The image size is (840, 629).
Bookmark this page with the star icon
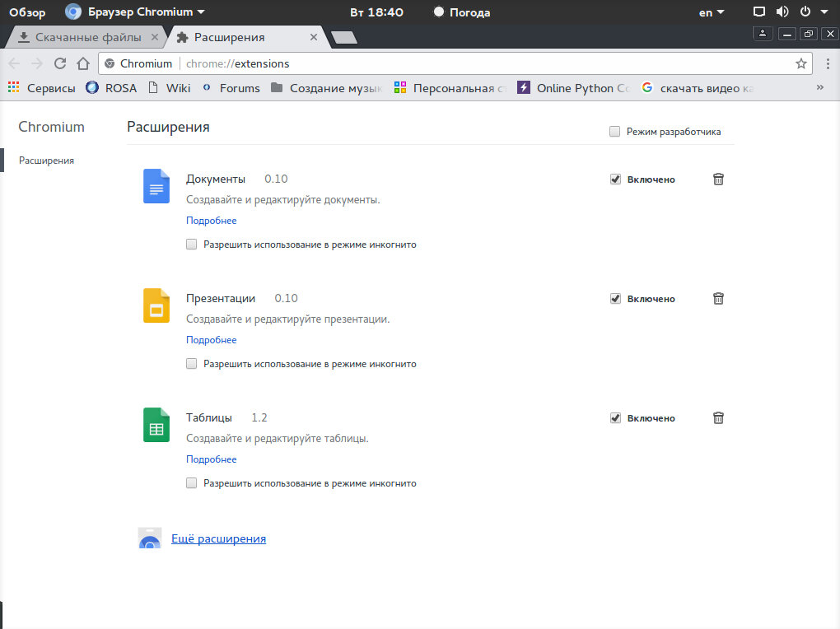click(800, 63)
